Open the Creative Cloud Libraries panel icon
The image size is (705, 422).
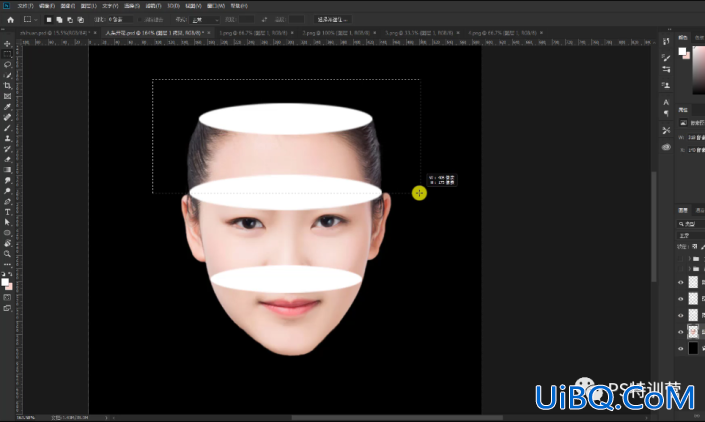coord(666,147)
